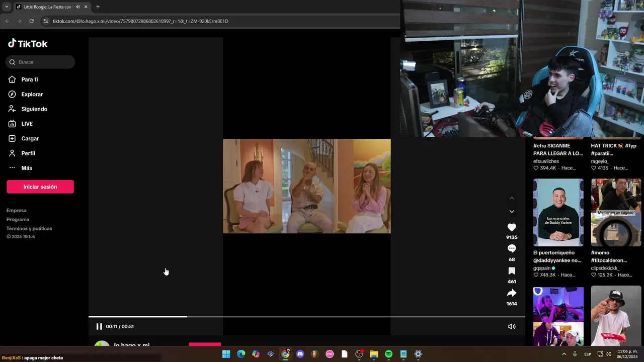Open Settings gear in taskbar
This screenshot has width=644, height=362.
418,354
